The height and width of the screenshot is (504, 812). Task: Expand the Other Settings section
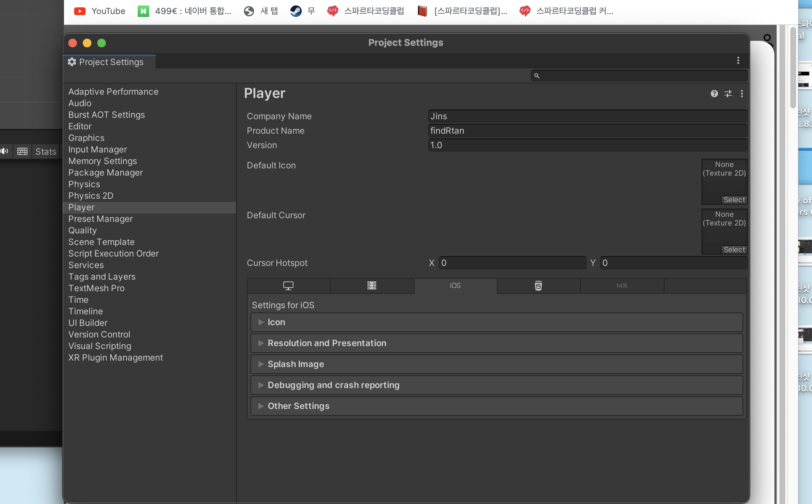(x=497, y=406)
